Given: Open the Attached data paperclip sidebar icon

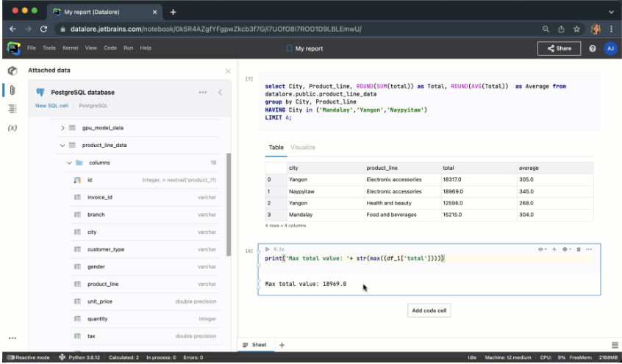Looking at the screenshot, I should pyautogui.click(x=12, y=90).
